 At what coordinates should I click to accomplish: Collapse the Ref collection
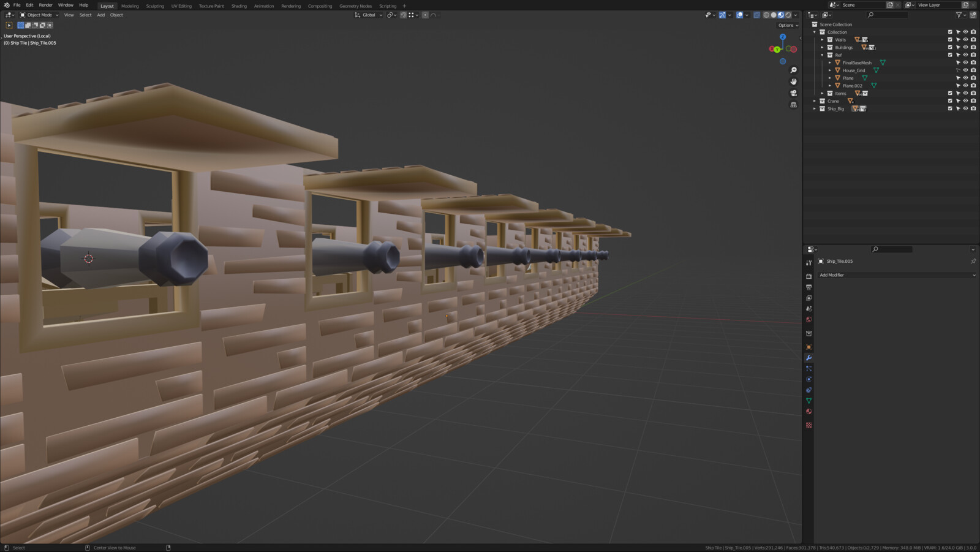click(823, 55)
